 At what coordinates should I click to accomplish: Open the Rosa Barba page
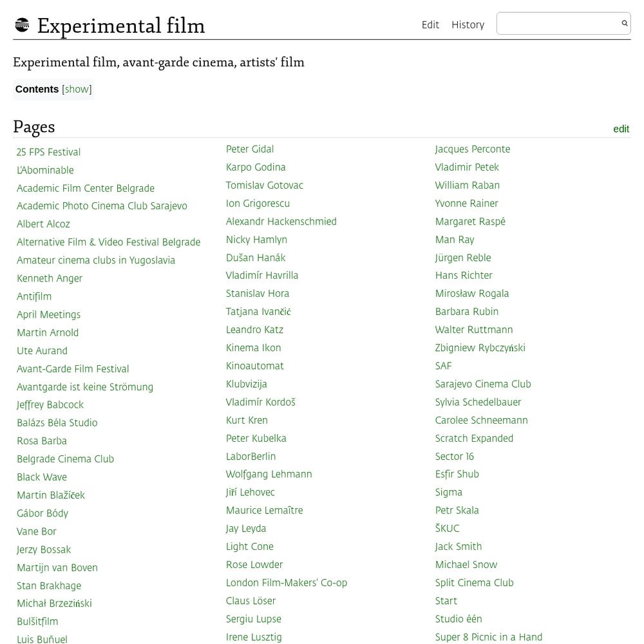(x=41, y=441)
